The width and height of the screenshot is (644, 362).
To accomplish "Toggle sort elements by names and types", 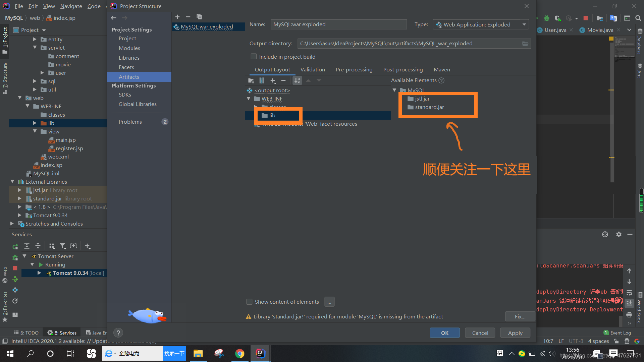I will pyautogui.click(x=297, y=80).
